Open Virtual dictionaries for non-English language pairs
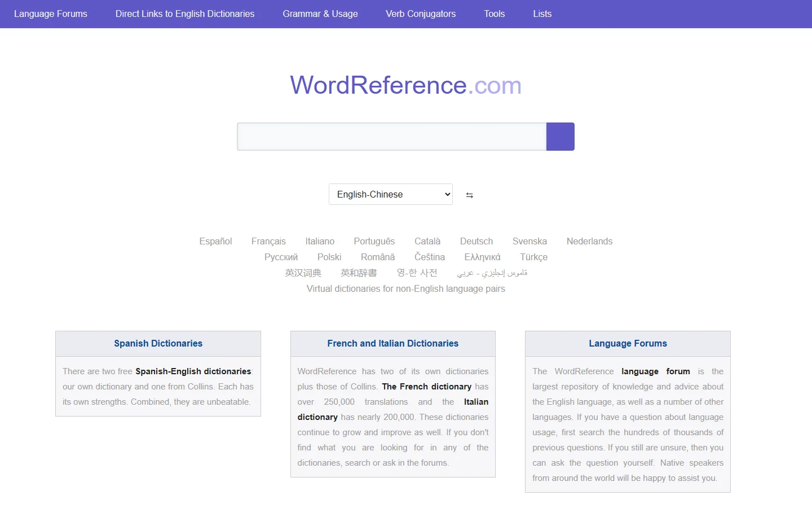Image resolution: width=812 pixels, height=508 pixels. (x=406, y=288)
